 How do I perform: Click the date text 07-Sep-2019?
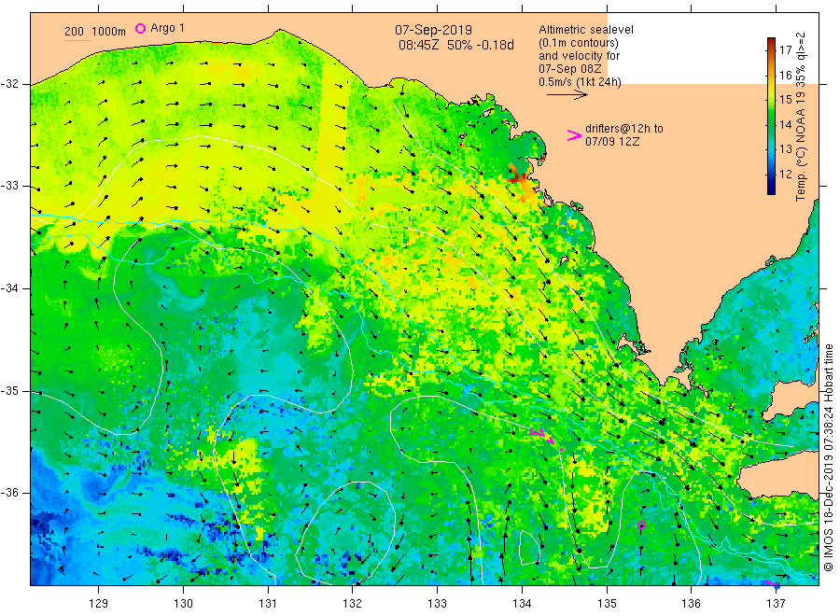point(433,30)
